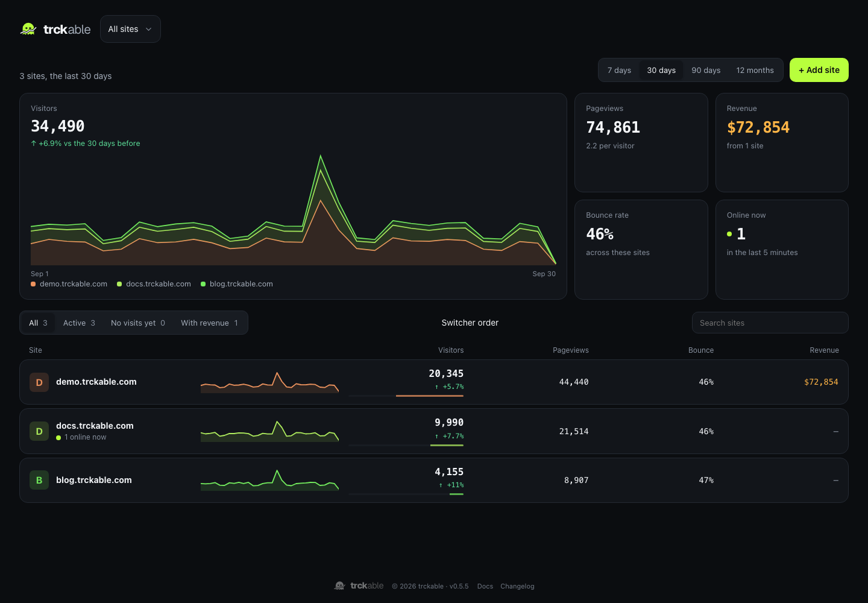Open blog.trckable.com site avatar icon
This screenshot has height=603, width=868.
(x=39, y=480)
